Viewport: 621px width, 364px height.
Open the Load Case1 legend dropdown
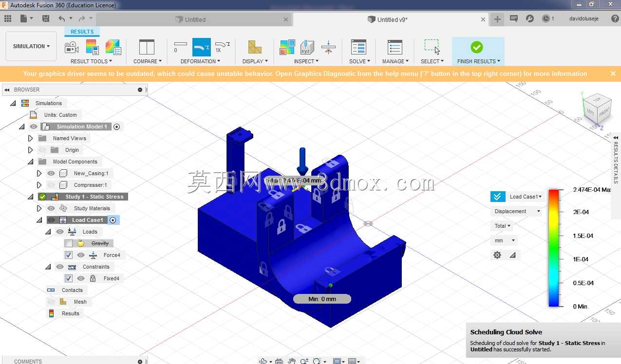[x=526, y=197]
